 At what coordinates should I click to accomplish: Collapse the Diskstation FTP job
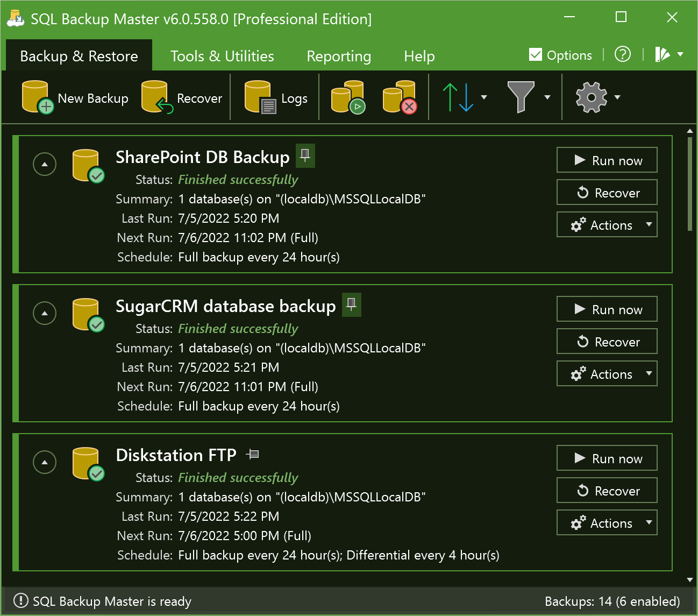tap(45, 462)
